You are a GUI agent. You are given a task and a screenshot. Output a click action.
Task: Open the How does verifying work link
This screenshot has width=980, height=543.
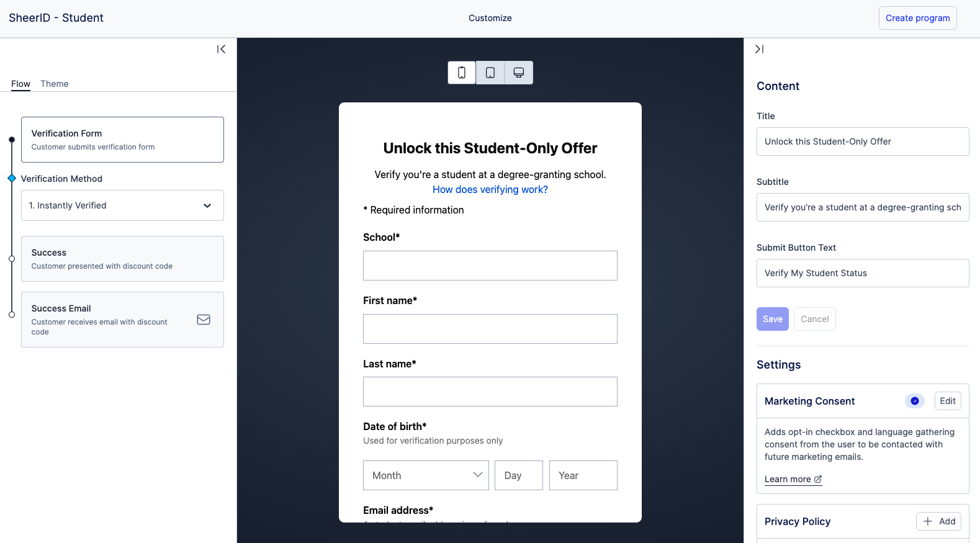pyautogui.click(x=490, y=189)
